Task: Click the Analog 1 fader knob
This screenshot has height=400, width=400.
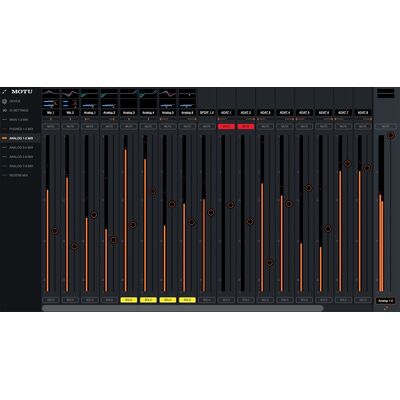Action: coord(94,215)
